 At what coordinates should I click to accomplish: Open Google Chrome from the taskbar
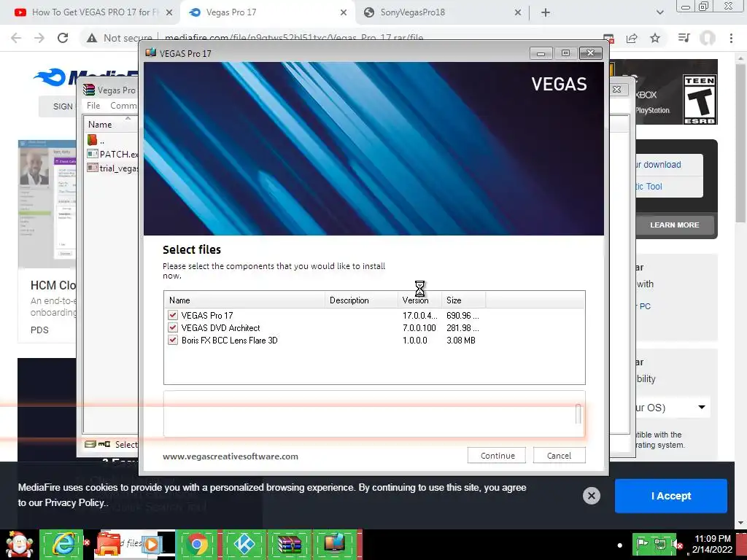pyautogui.click(x=196, y=545)
